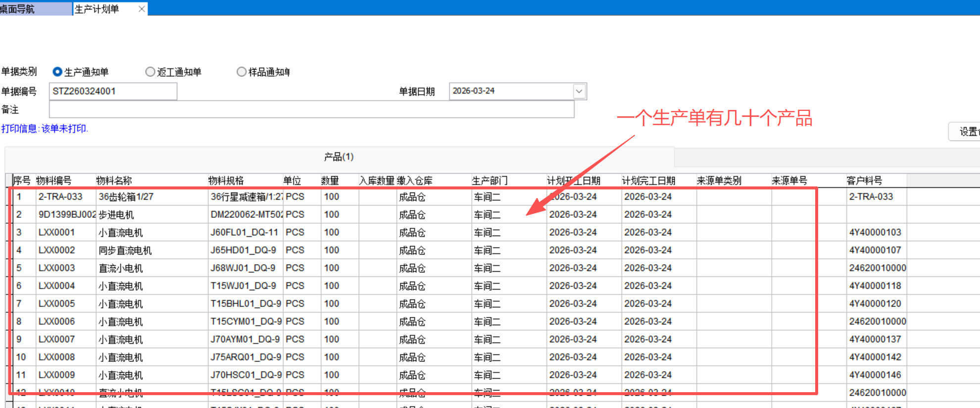Click the 计划完工日期 column header
The height and width of the screenshot is (408, 980).
pos(648,181)
